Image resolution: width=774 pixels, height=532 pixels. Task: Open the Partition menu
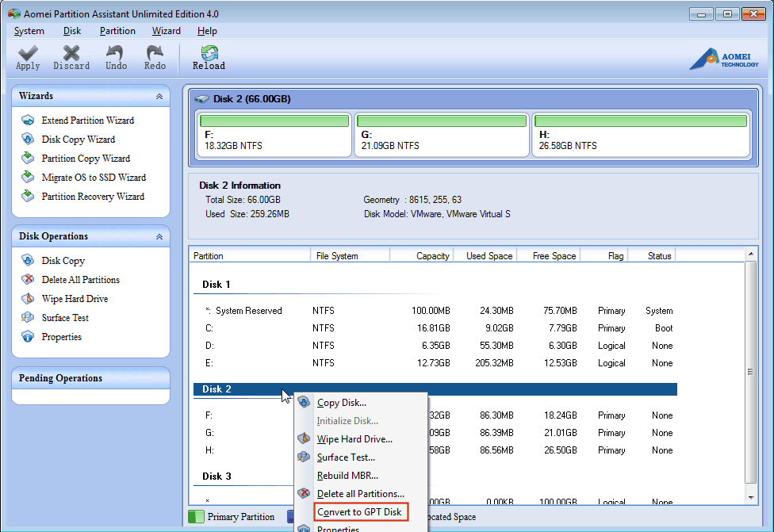tap(117, 31)
